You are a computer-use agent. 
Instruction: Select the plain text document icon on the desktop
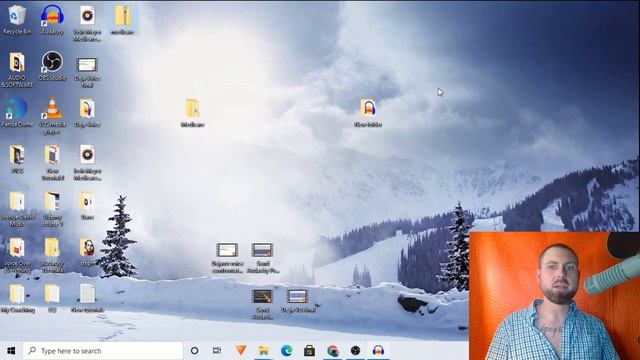(x=87, y=298)
